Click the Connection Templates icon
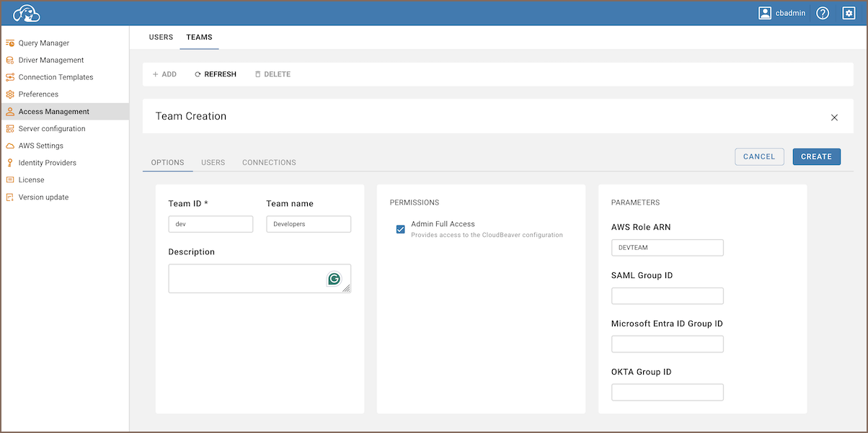Viewport: 868px width, 433px height. pos(10,77)
